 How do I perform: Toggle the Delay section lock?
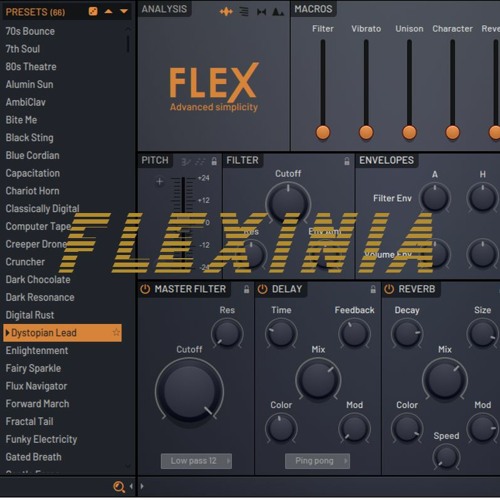click(373, 289)
